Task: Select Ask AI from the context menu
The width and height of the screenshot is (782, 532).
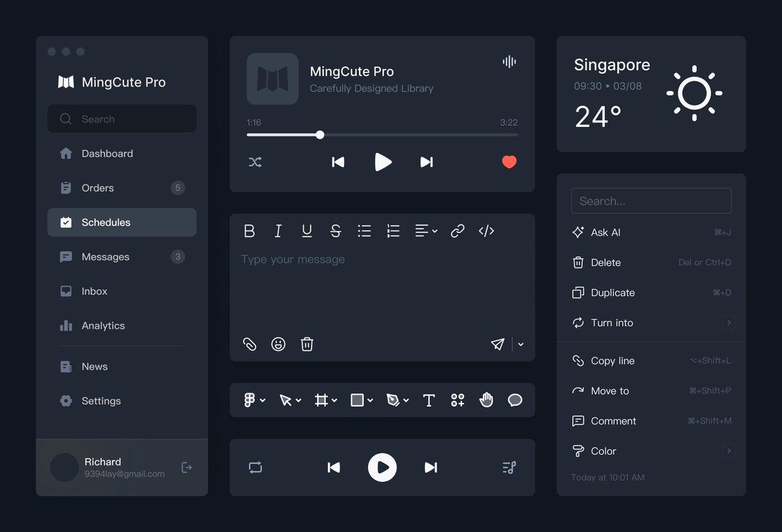Action: [651, 232]
